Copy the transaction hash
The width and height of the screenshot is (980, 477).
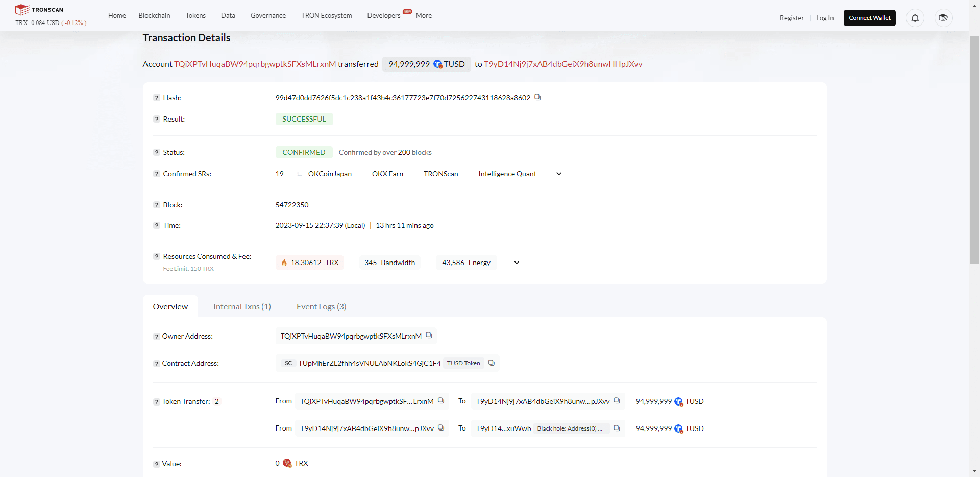click(x=537, y=97)
